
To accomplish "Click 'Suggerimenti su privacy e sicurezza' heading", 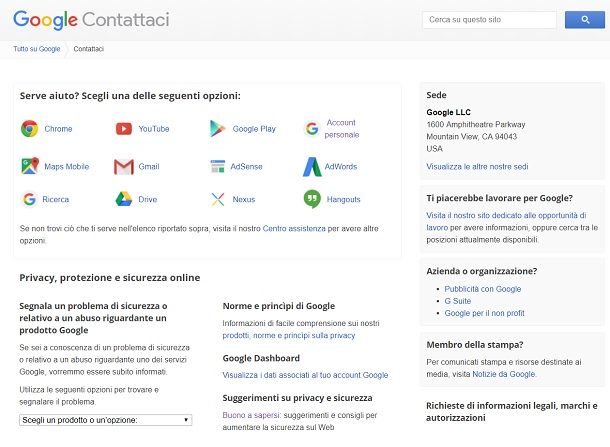I will coord(297,398).
